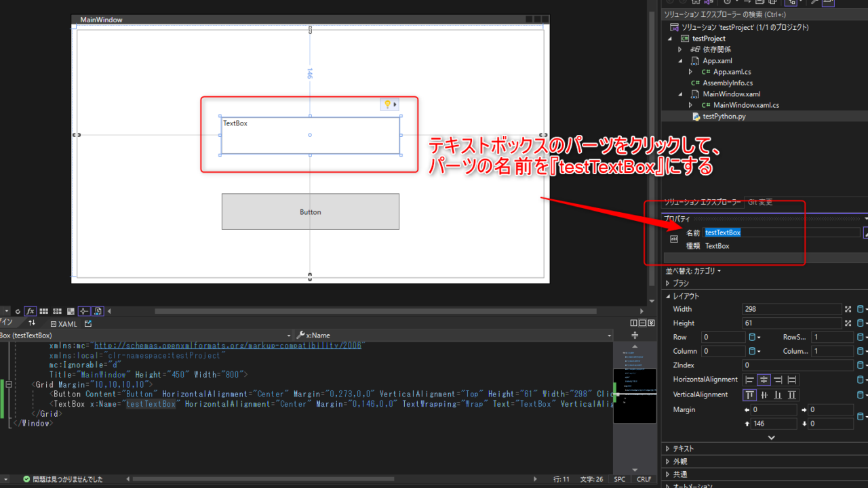Toggle the platform-only controls icon

coord(98,311)
